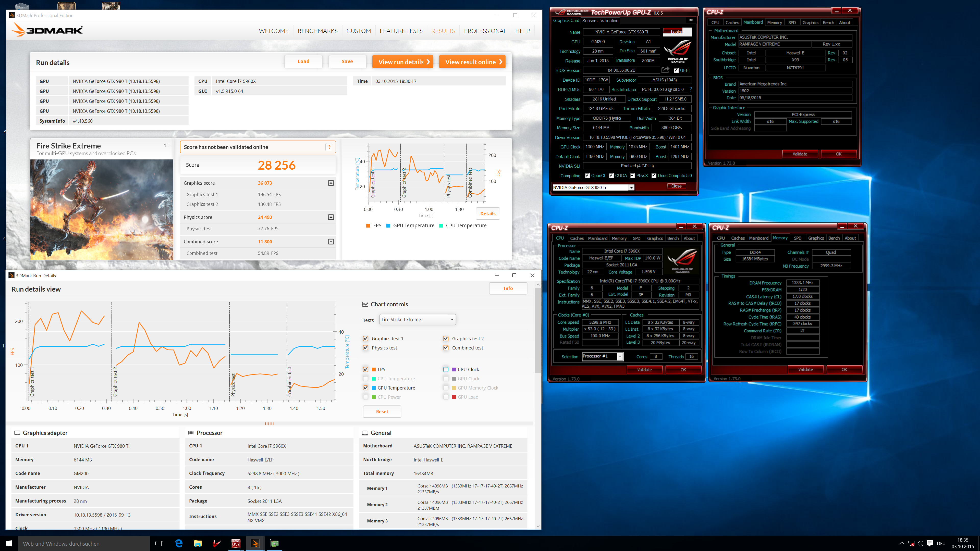Collapse the Physics score section
Screen dimensions: 980x551
[x=331, y=217]
